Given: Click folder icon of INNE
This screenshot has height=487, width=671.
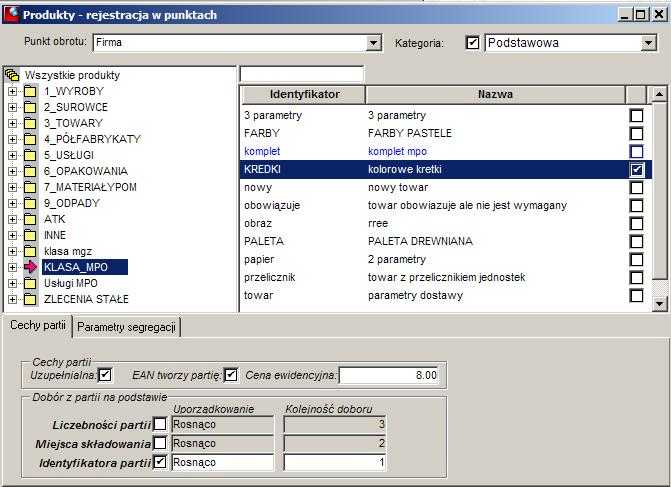Looking at the screenshot, I should [30, 235].
